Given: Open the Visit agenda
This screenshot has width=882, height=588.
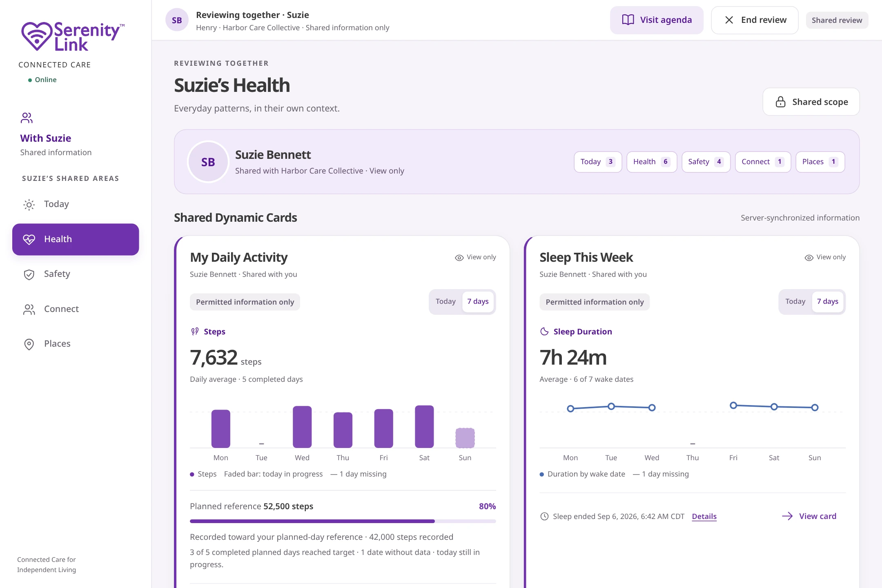Looking at the screenshot, I should coord(657,20).
